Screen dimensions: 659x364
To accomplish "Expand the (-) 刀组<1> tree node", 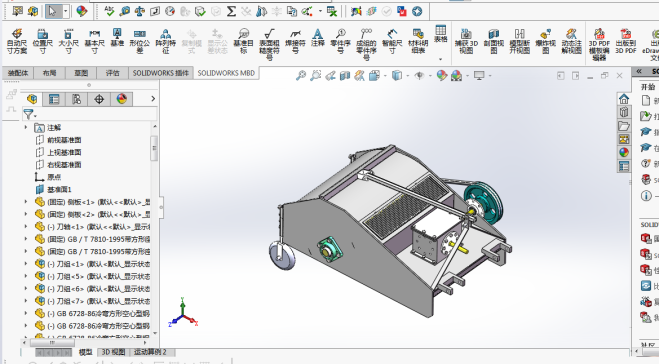I will point(26,264).
